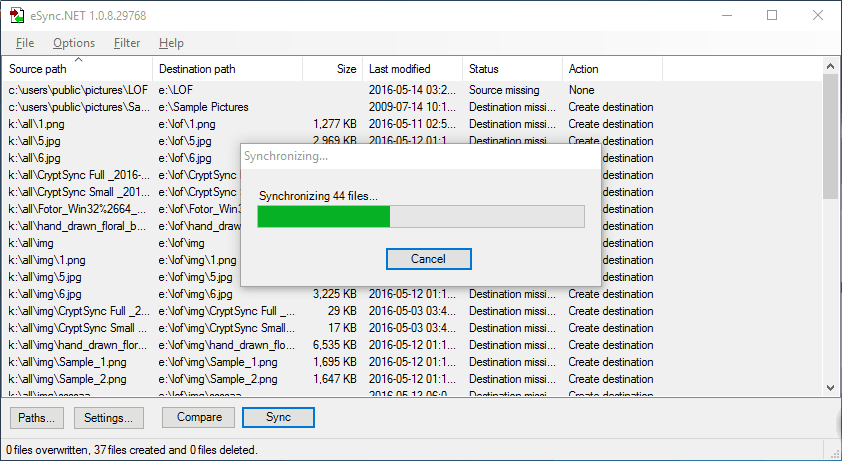
Task: Open the Help menu
Action: [x=171, y=43]
